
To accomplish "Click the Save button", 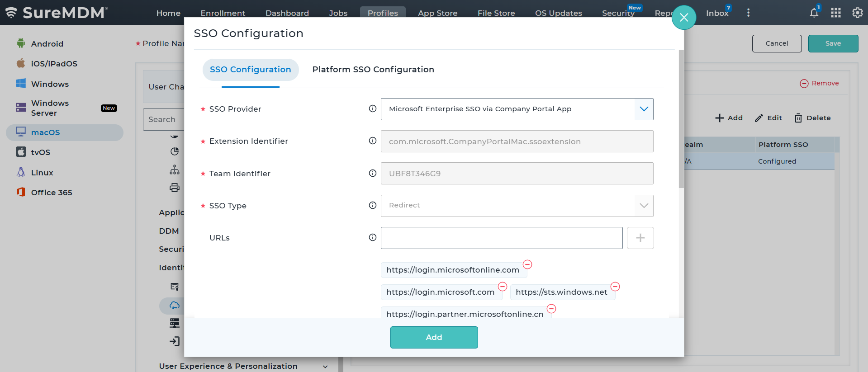I will (833, 43).
